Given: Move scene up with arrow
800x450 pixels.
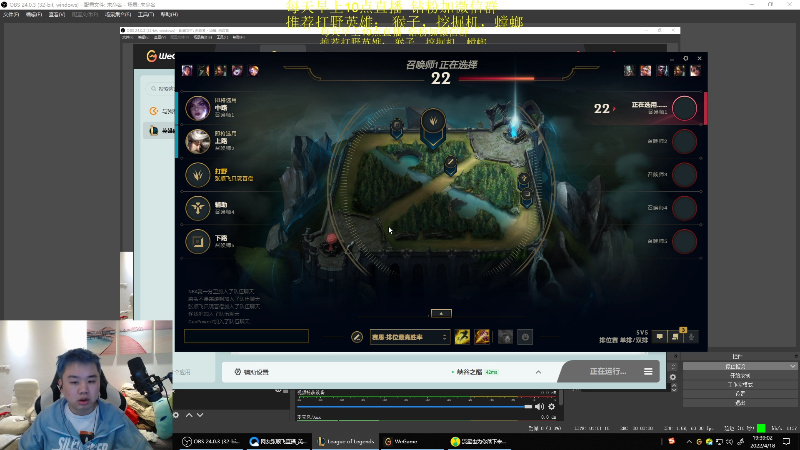Looking at the screenshot, I should [x=189, y=415].
